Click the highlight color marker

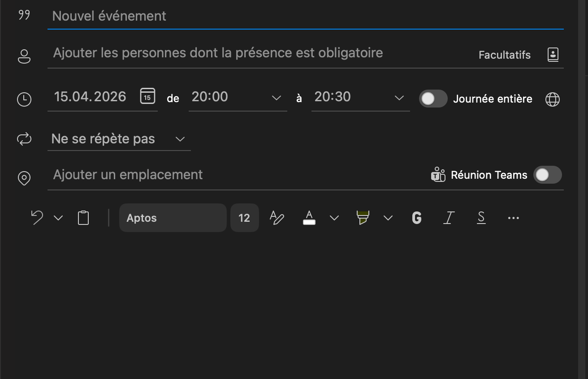tap(362, 218)
